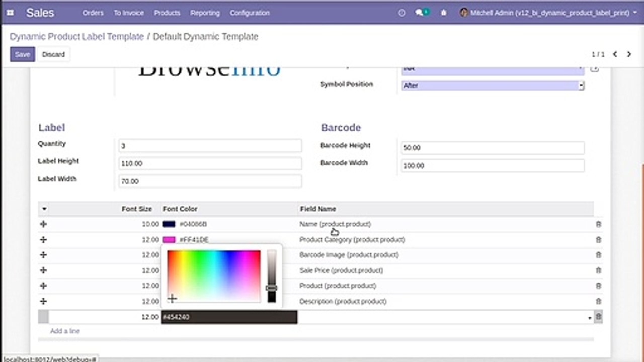Image resolution: width=644 pixels, height=362 pixels.
Task: Grab the handle of Product (product.product) row
Action: pos(43,286)
